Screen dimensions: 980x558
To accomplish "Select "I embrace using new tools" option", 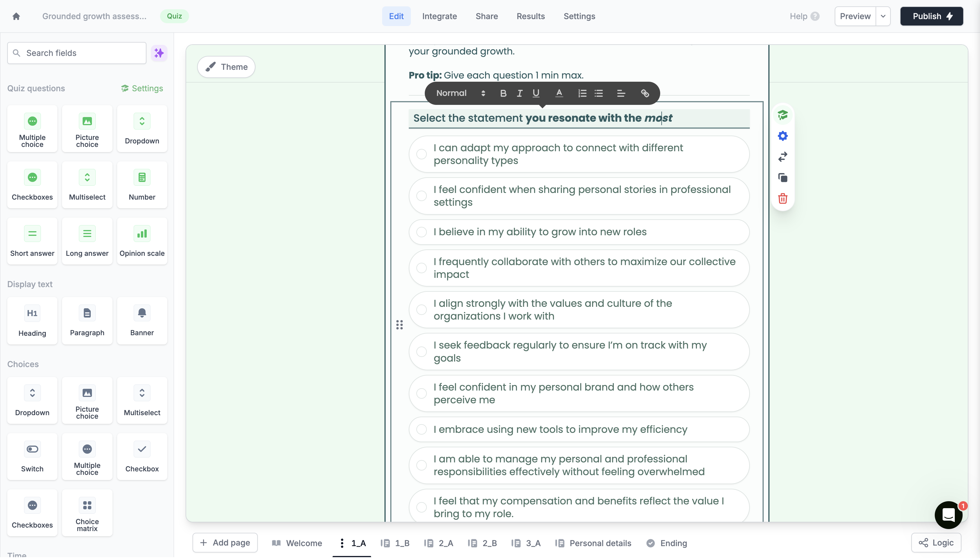I will (421, 429).
